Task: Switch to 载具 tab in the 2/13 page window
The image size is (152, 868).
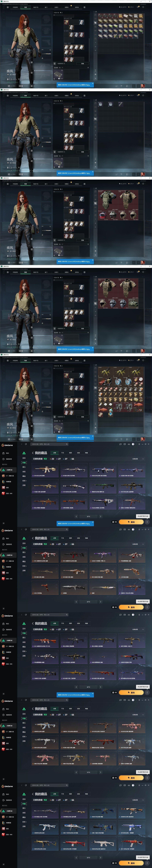Action: point(70,538)
